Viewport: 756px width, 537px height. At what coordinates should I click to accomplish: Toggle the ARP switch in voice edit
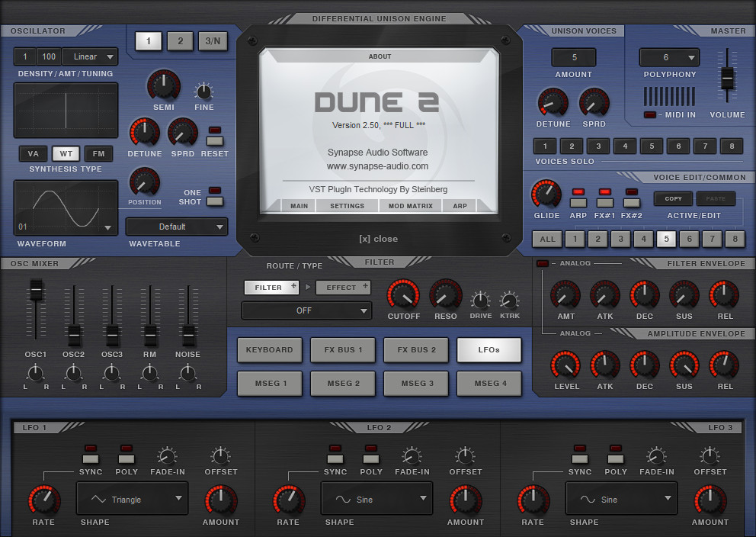click(578, 202)
